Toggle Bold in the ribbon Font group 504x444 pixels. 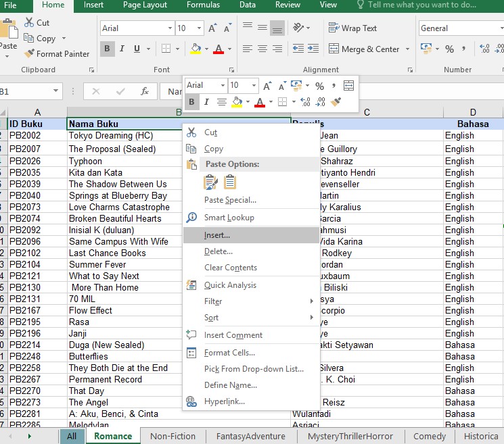(107, 49)
